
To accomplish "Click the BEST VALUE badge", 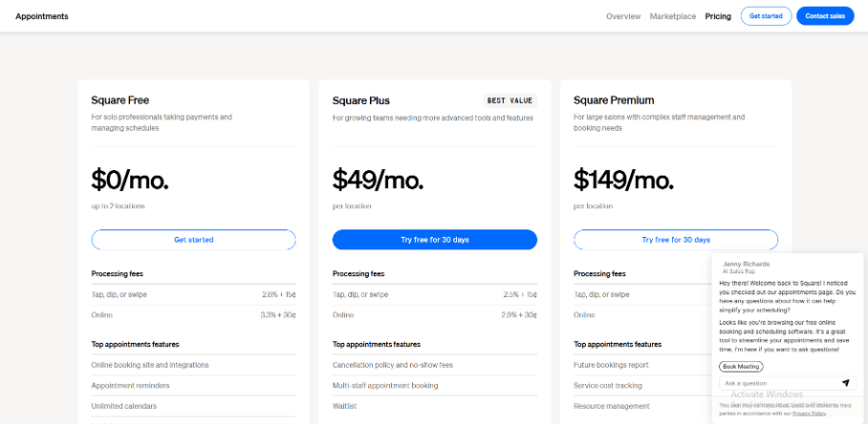I will (x=510, y=100).
